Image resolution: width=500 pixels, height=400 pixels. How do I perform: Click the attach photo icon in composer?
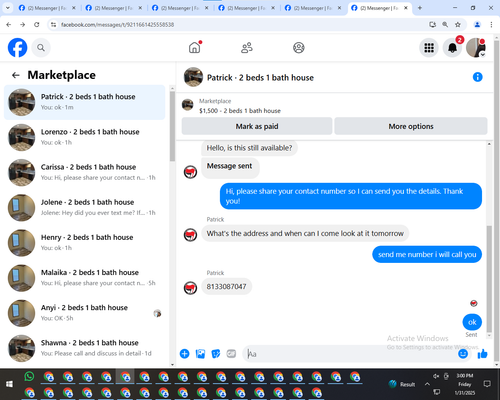pyautogui.click(x=200, y=354)
